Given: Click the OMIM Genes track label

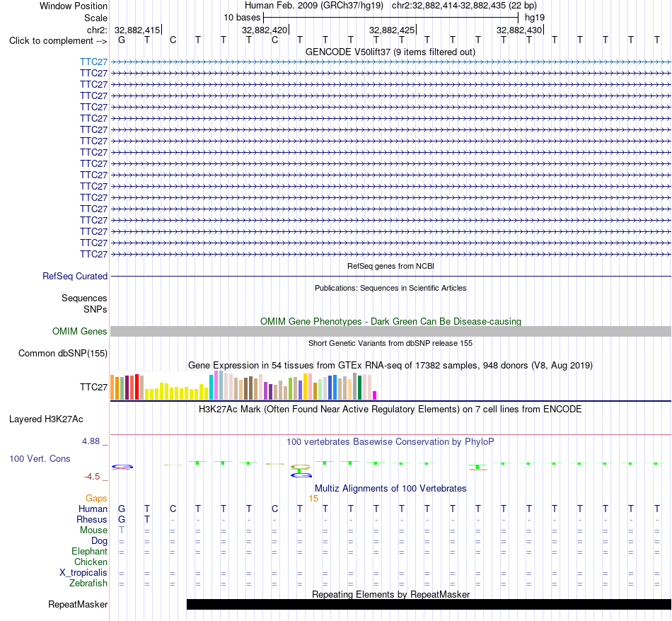Looking at the screenshot, I should 79,331.
